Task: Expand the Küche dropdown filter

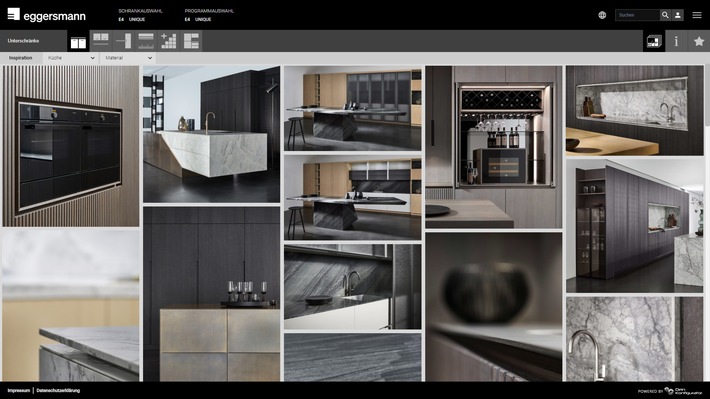Action: click(x=70, y=58)
